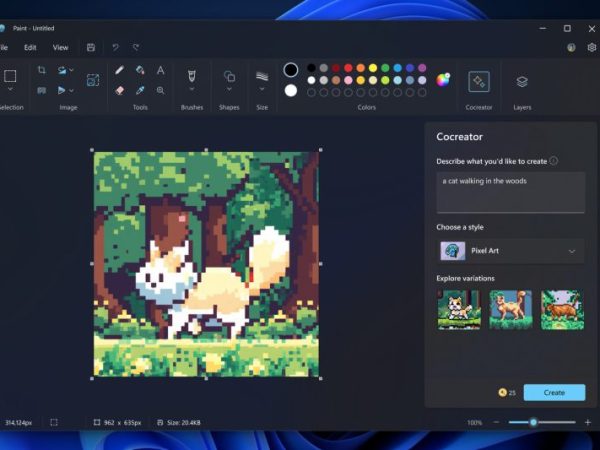Image resolution: width=600 pixels, height=450 pixels.
Task: Open the Layers panel
Action: tap(522, 82)
